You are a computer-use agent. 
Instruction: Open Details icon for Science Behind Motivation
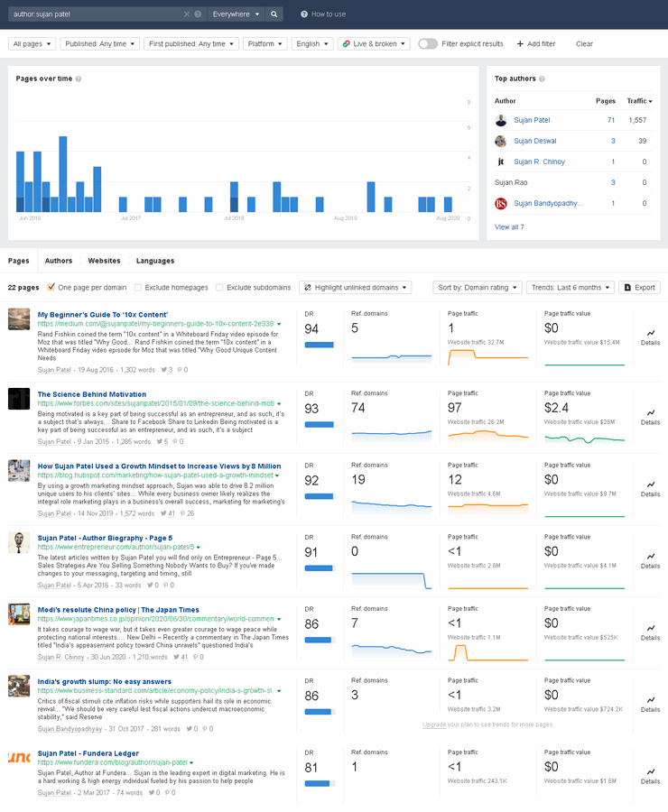[x=650, y=412]
